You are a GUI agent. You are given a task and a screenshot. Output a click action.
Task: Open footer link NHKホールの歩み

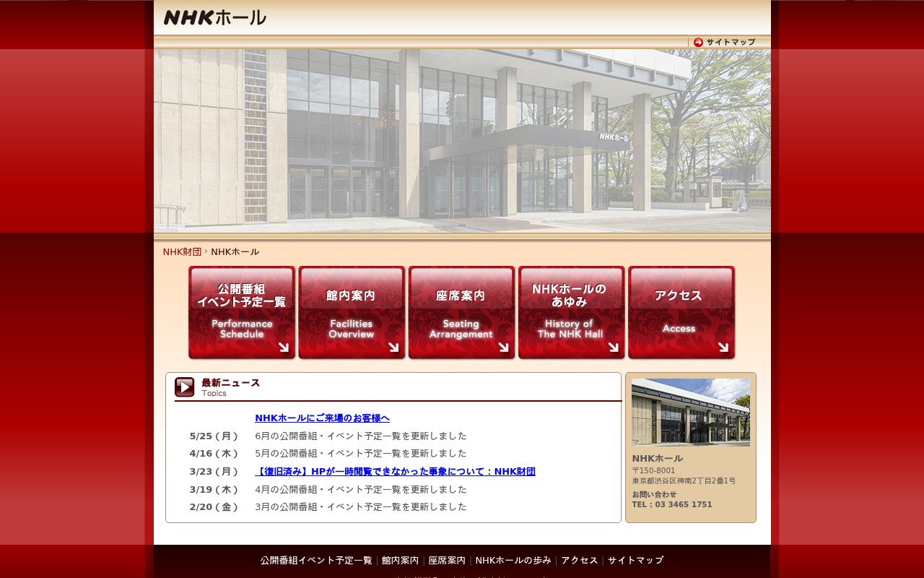[x=513, y=561]
